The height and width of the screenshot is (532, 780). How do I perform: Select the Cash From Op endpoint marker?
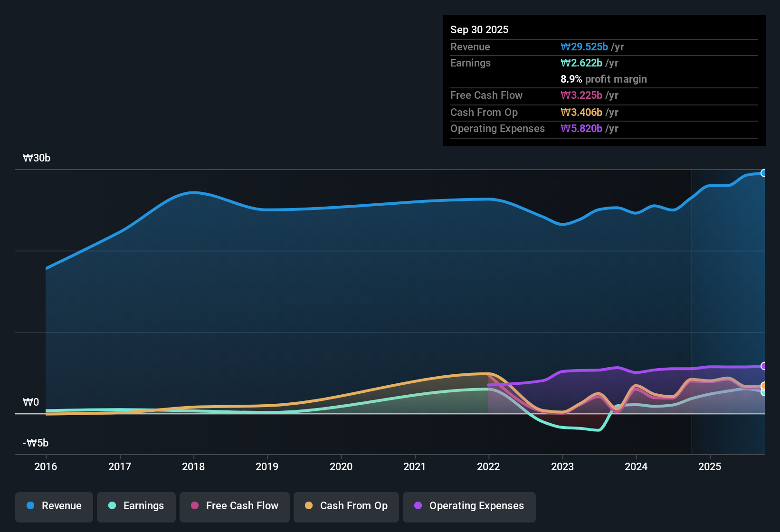coord(764,386)
